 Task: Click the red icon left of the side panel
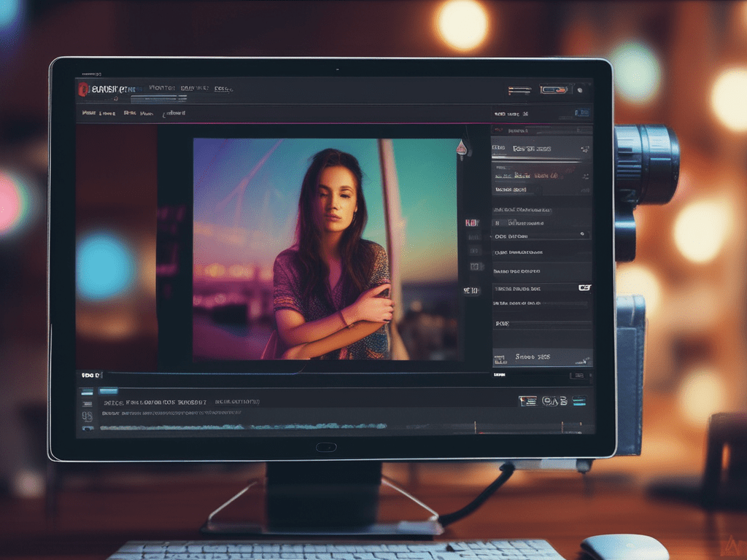tap(471, 222)
